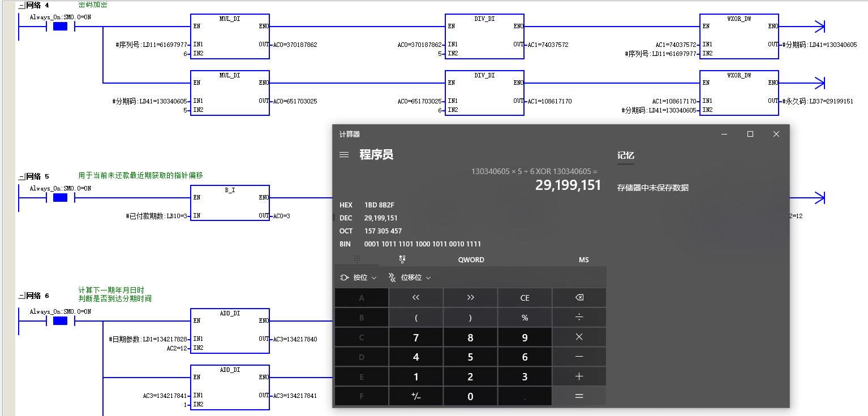
Task: Click the equals key in calculator
Action: pos(579,396)
